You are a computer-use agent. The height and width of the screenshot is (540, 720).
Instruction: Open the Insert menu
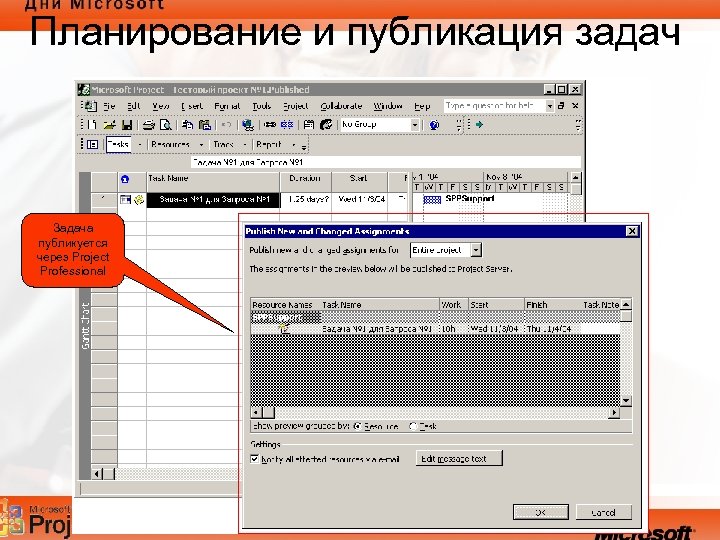192,106
